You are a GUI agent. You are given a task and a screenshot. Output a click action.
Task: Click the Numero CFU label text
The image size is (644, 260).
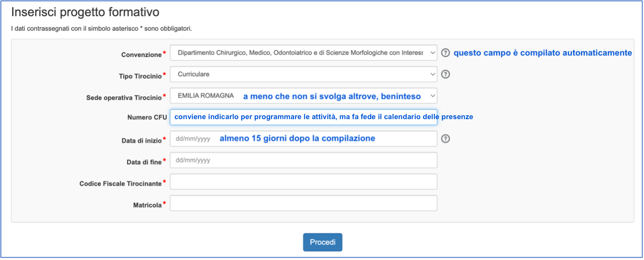click(147, 117)
